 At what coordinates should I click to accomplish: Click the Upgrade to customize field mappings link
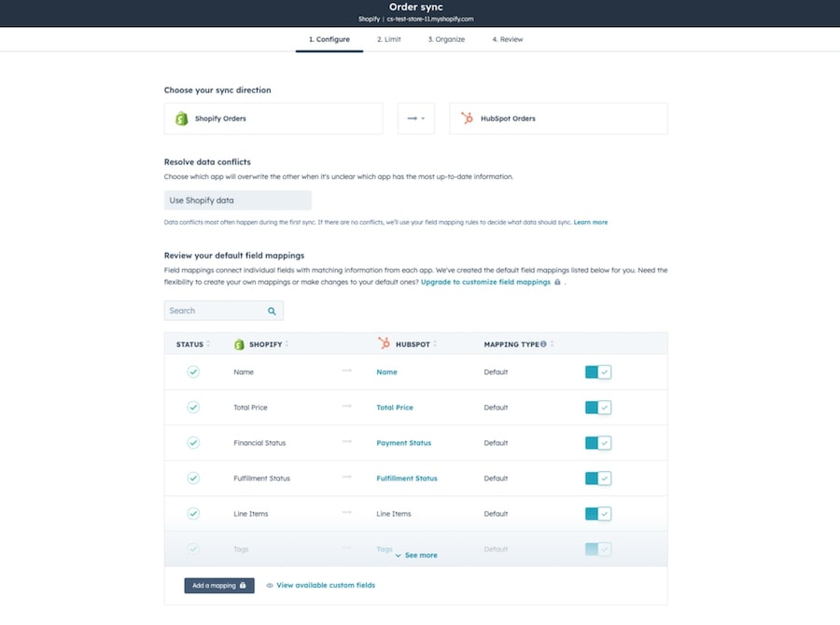(x=485, y=282)
